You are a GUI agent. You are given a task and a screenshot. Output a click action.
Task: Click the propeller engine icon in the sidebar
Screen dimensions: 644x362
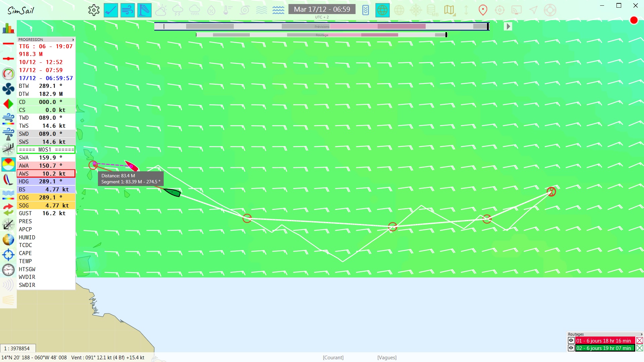coord(8,89)
